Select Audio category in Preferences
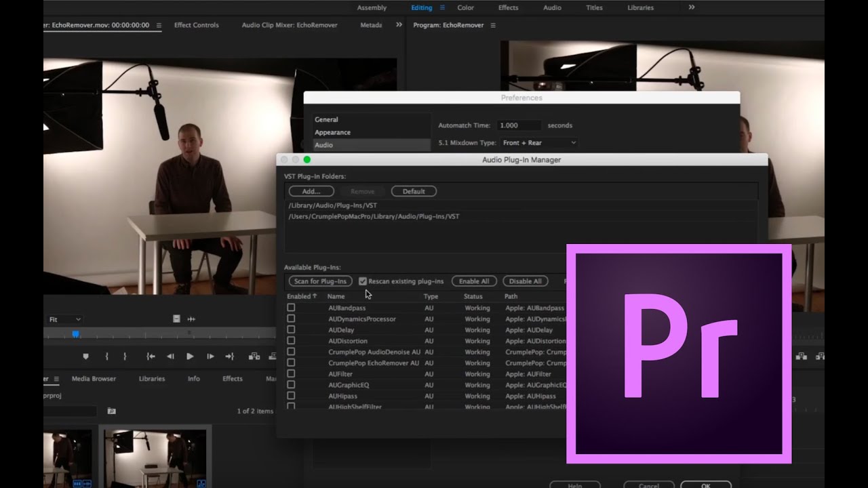 click(372, 145)
